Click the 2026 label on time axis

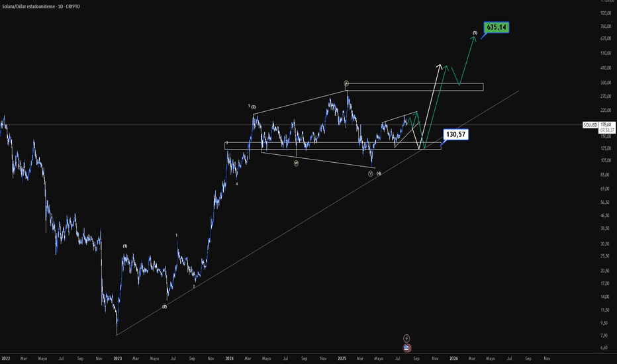[x=453, y=359]
